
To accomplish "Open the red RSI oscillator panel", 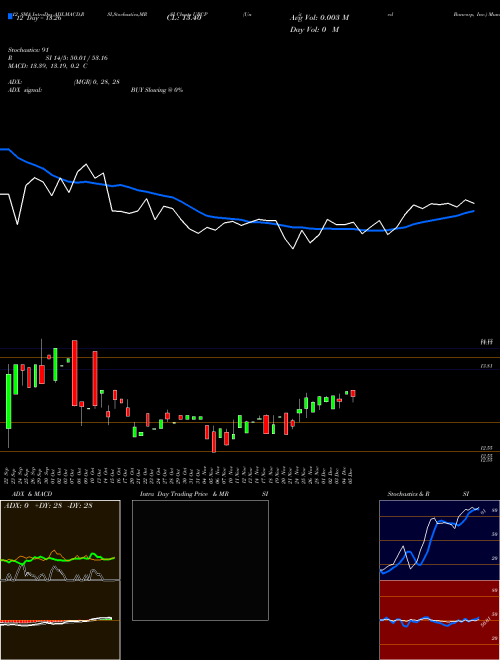I will (439, 620).
